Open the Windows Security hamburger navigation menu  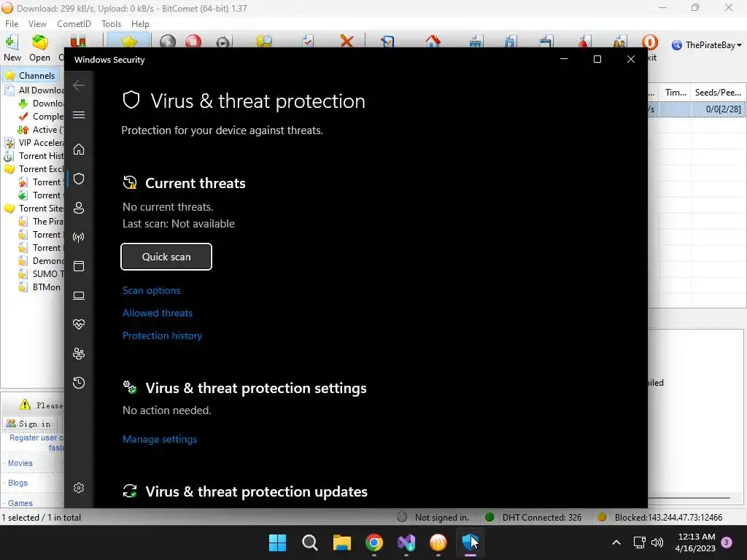[79, 115]
